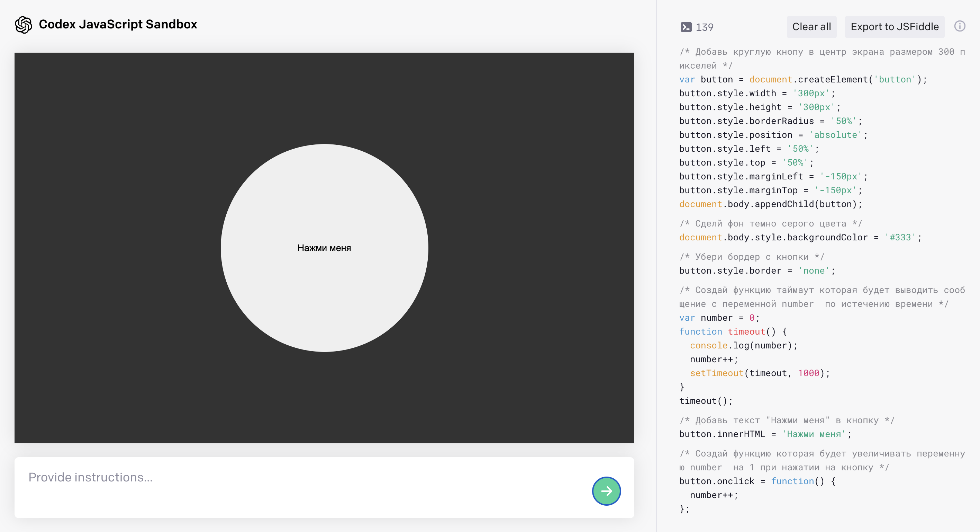Click the Codex JavaScript Sandbox title
The width and height of the screenshot is (980, 532).
pos(118,24)
